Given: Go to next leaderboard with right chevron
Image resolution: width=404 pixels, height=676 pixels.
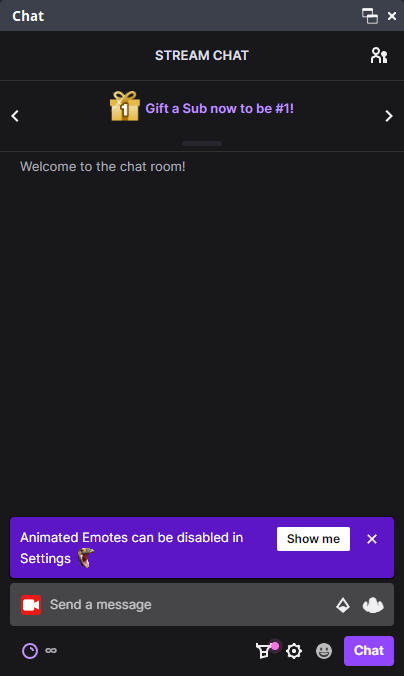Looking at the screenshot, I should tap(388, 116).
